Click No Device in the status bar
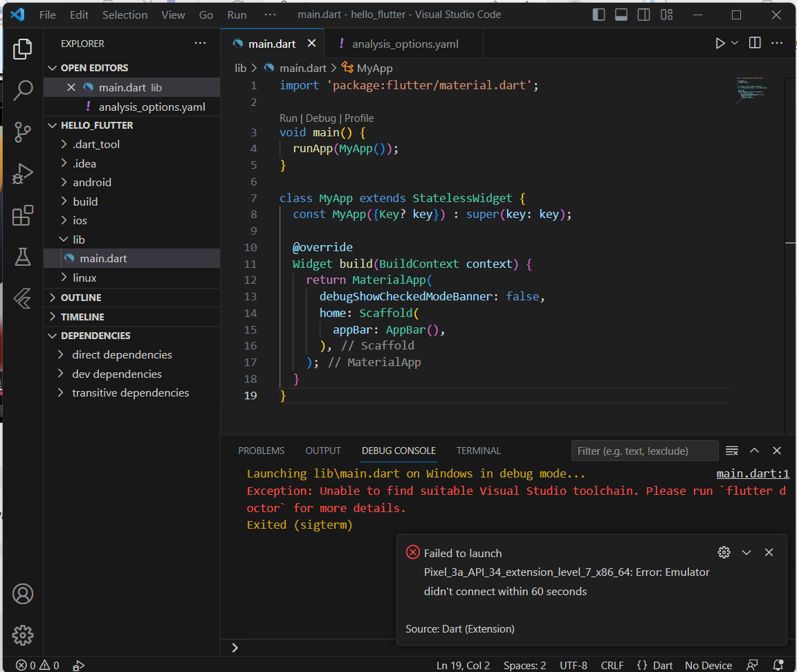This screenshot has width=797, height=672. [708, 665]
